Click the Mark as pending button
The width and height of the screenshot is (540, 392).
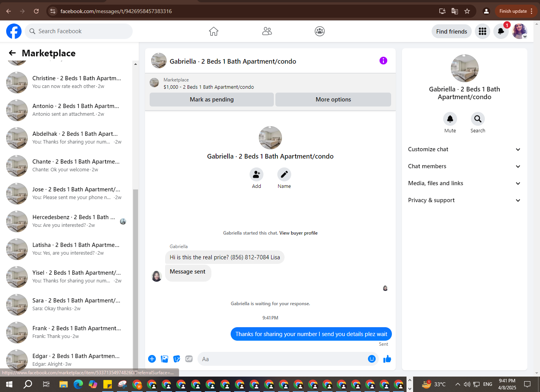click(212, 100)
